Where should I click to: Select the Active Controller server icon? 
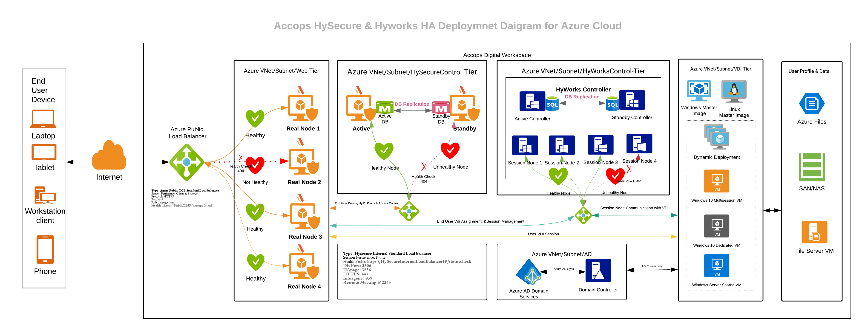tap(532, 101)
